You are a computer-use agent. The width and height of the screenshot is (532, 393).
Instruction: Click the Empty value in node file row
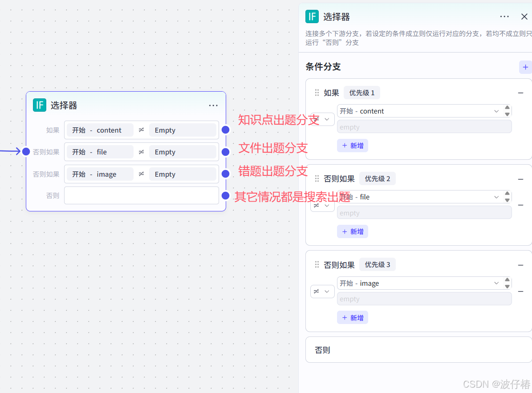click(x=183, y=152)
